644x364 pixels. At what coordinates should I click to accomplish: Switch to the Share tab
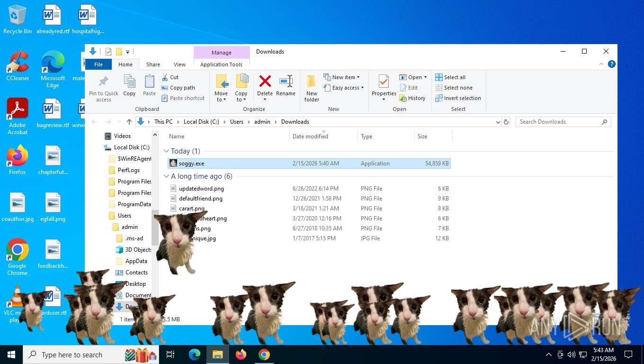153,64
